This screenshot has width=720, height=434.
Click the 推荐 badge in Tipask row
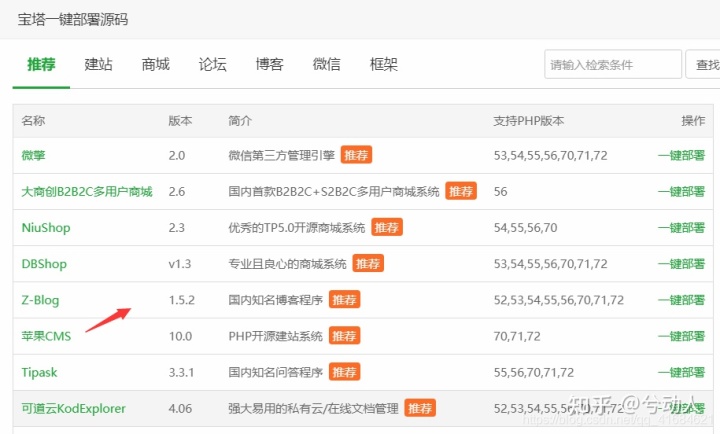[344, 372]
